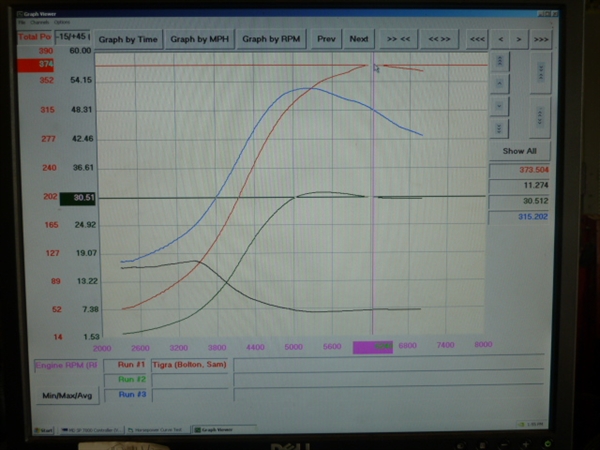
Task: Click the single > step right button
Action: click(519, 39)
